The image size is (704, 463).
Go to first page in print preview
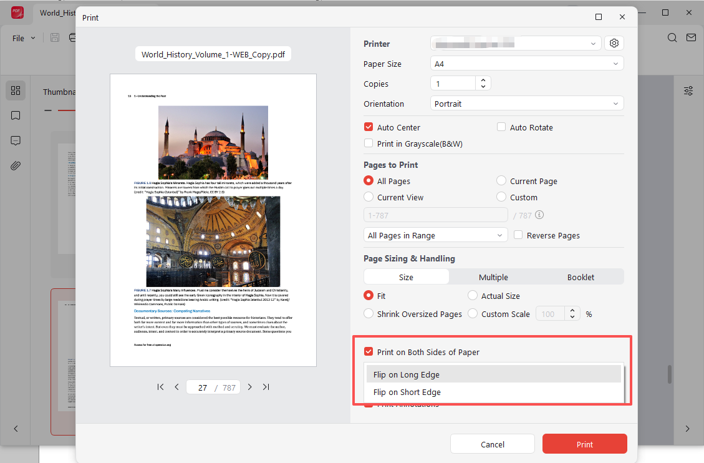coord(160,387)
